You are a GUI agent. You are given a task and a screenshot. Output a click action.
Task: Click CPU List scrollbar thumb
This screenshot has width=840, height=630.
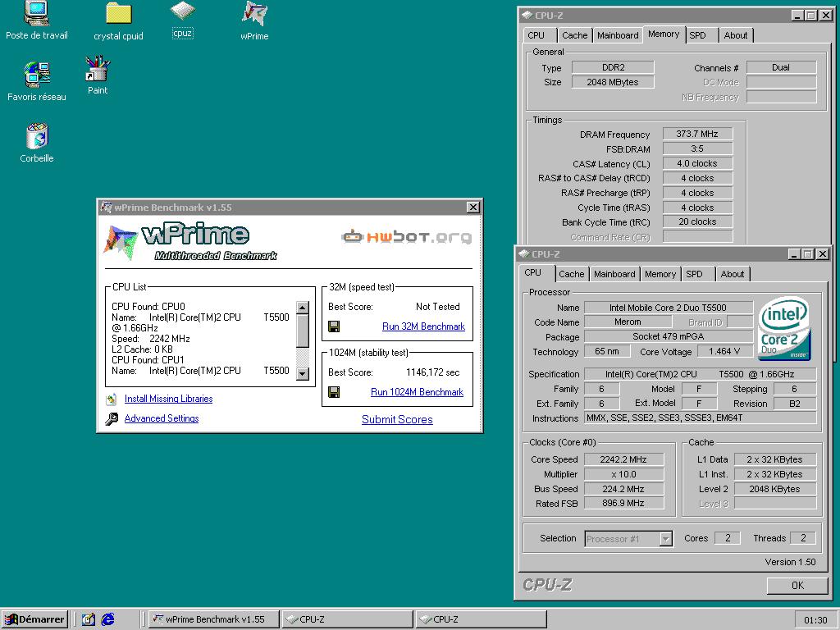[x=303, y=331]
